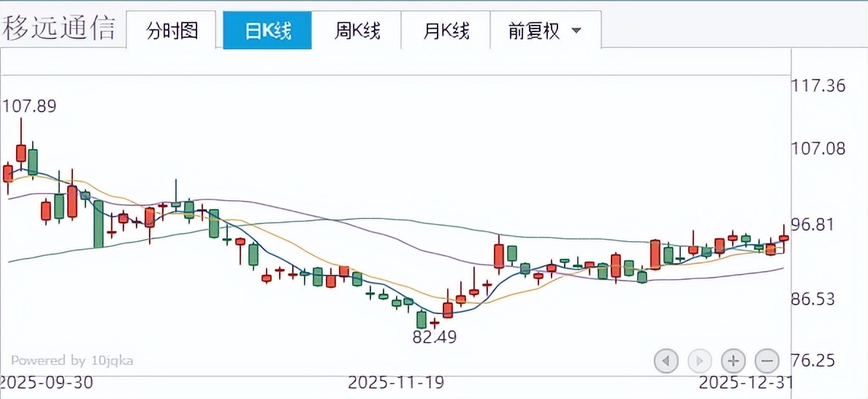
Task: Zoom in using the plus button
Action: pyautogui.click(x=733, y=360)
